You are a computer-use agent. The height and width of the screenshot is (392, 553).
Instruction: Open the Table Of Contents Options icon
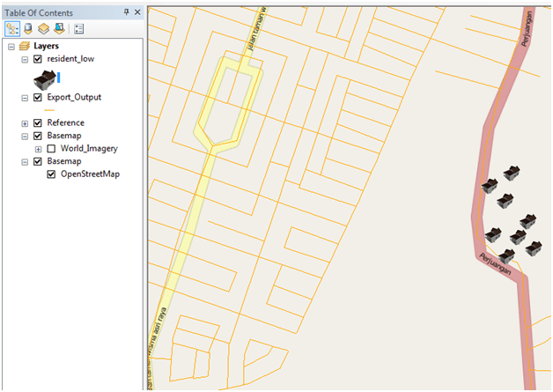click(78, 28)
